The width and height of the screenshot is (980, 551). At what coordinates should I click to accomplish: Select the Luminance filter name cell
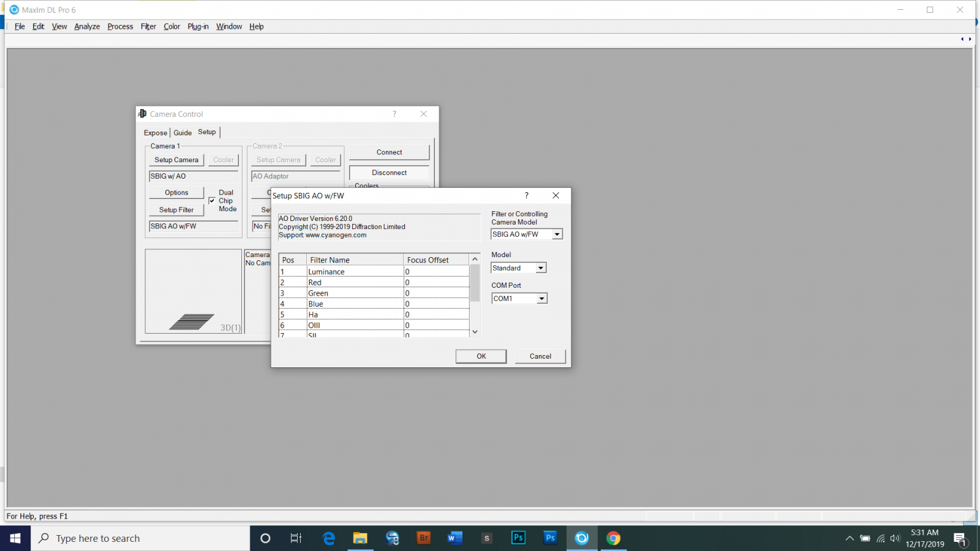pos(355,272)
